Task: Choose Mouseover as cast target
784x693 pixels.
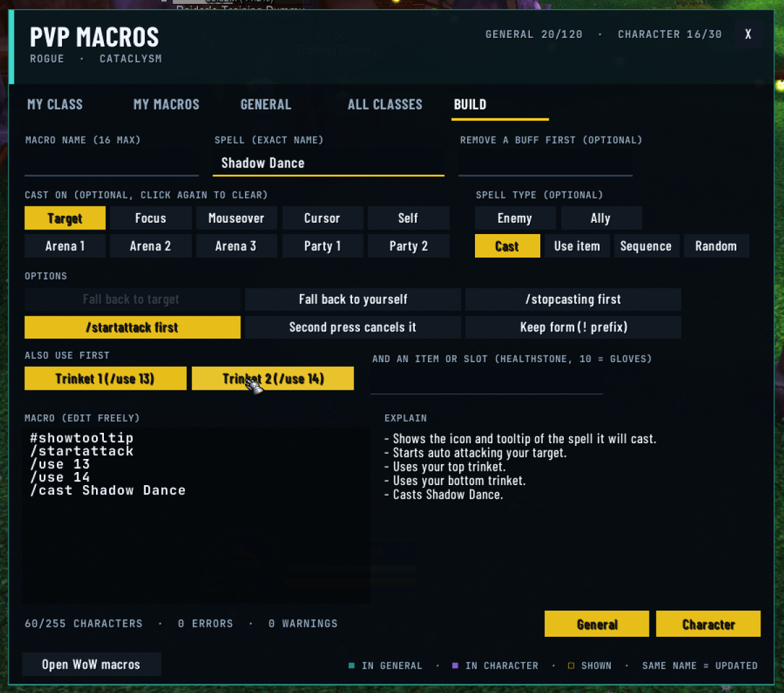Action: [x=236, y=218]
